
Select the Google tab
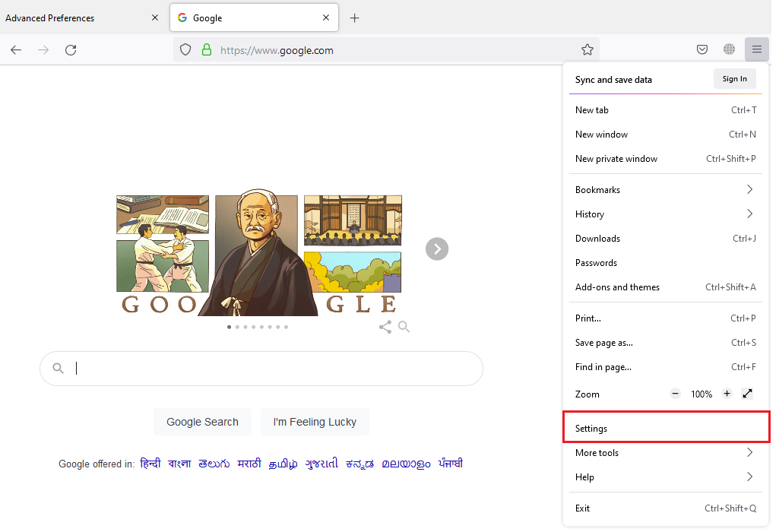pyautogui.click(x=254, y=18)
